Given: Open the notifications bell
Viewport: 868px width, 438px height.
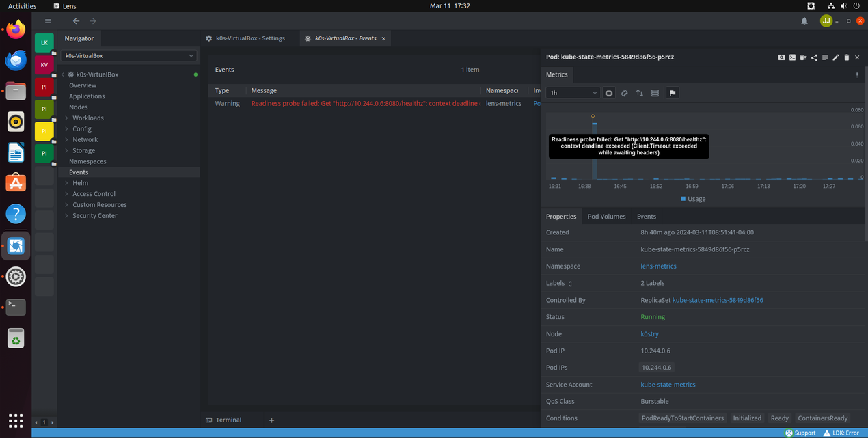Looking at the screenshot, I should pos(804,21).
